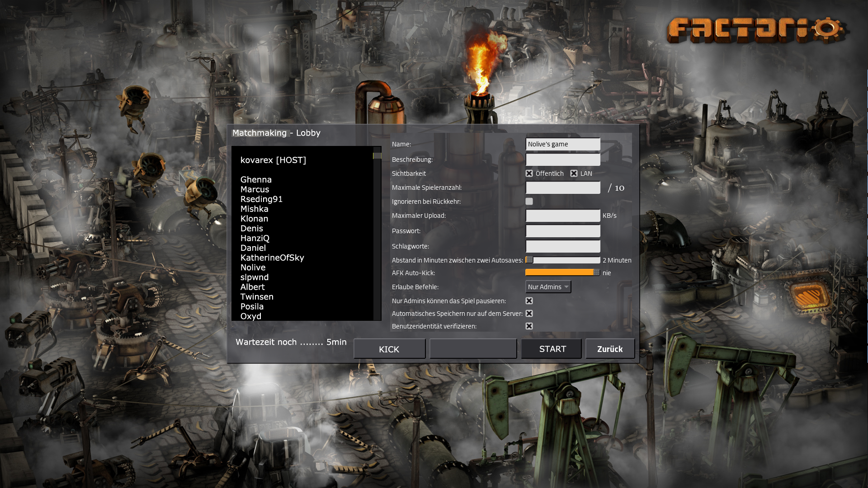Image resolution: width=868 pixels, height=488 pixels.
Task: Click the Maximaler Upload field
Action: [x=563, y=216]
